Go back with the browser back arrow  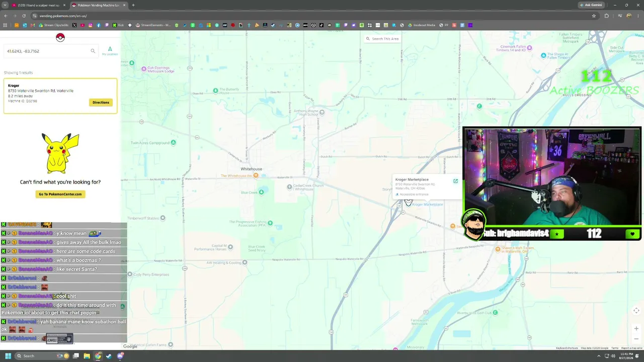5,16
